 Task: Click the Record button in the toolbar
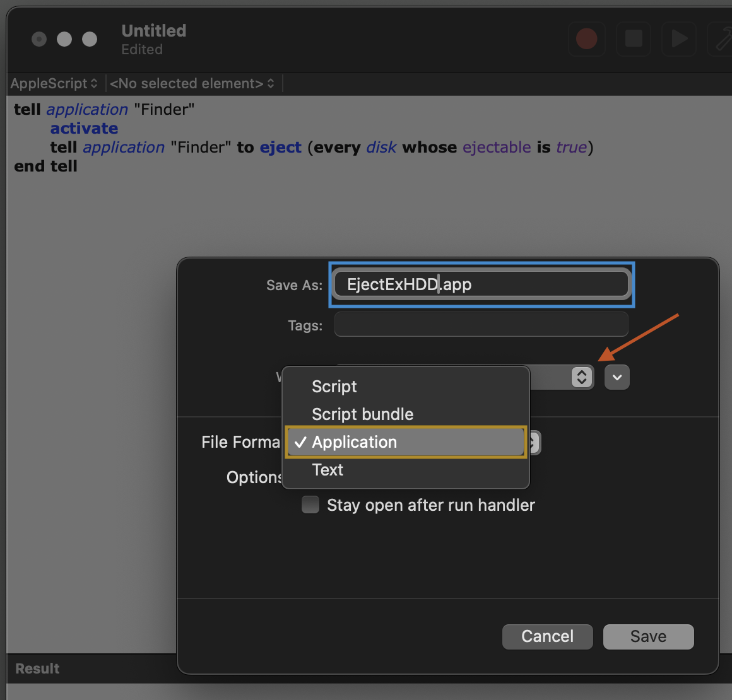click(x=586, y=39)
